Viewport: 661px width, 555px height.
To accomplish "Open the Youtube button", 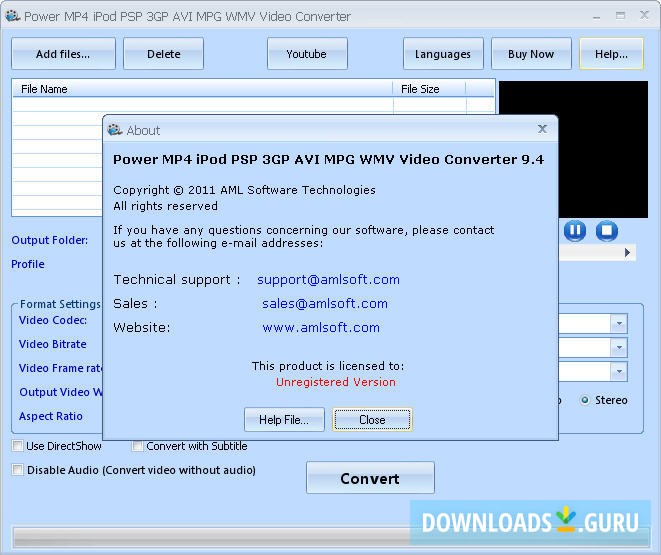I will pos(307,54).
